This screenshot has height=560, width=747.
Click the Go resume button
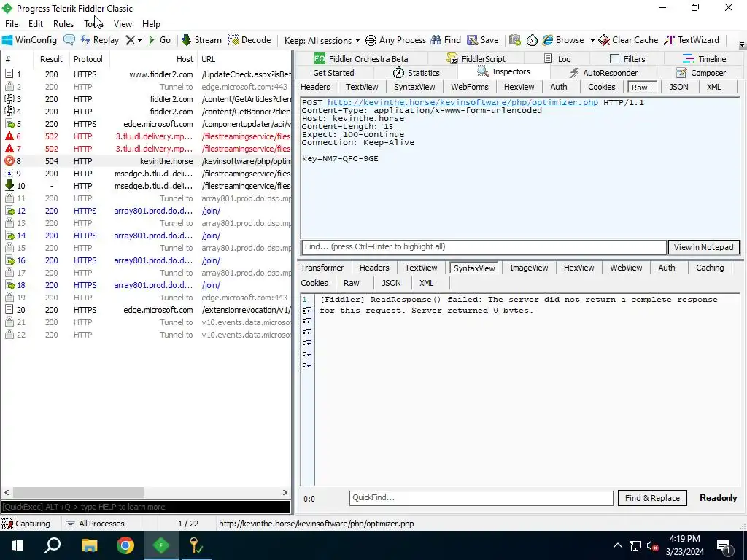[160, 40]
